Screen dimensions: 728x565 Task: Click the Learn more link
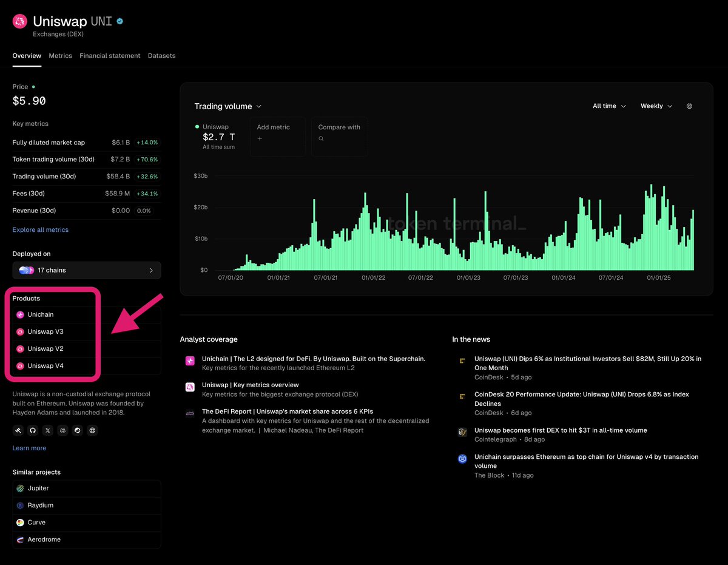(29, 448)
